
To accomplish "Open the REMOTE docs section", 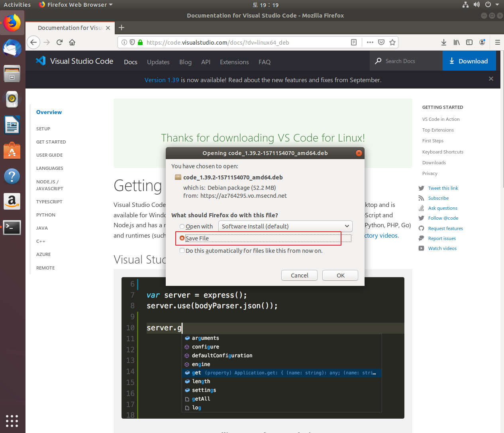I will point(45,268).
